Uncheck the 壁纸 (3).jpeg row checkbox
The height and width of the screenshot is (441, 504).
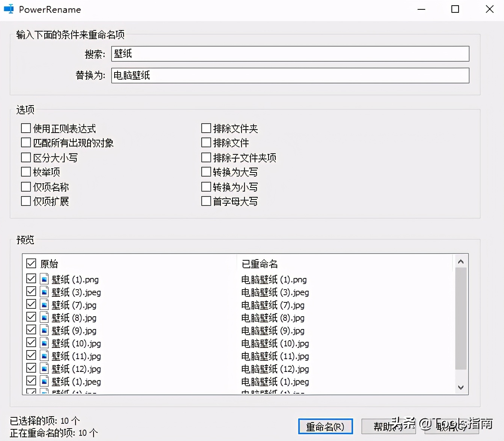click(31, 291)
